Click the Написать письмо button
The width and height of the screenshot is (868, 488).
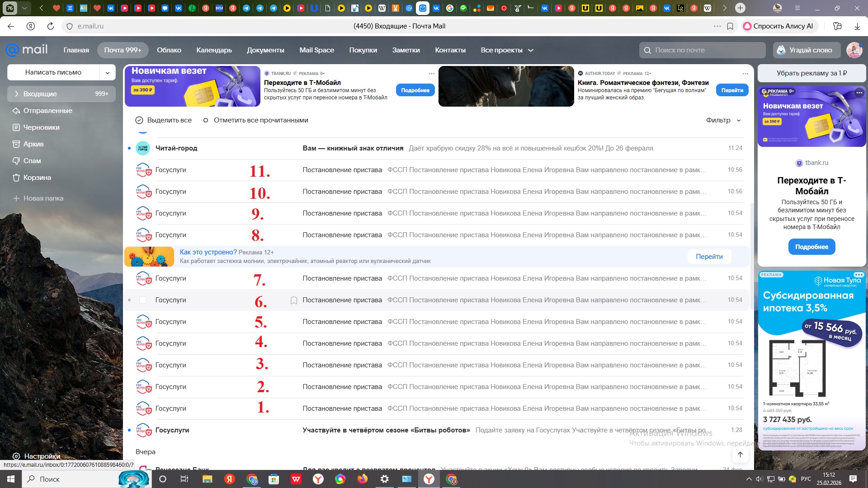tap(53, 72)
